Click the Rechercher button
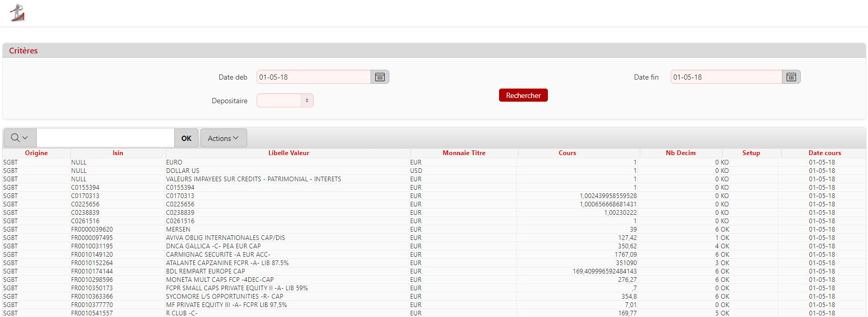Image resolution: width=868 pixels, height=317 pixels. [523, 95]
